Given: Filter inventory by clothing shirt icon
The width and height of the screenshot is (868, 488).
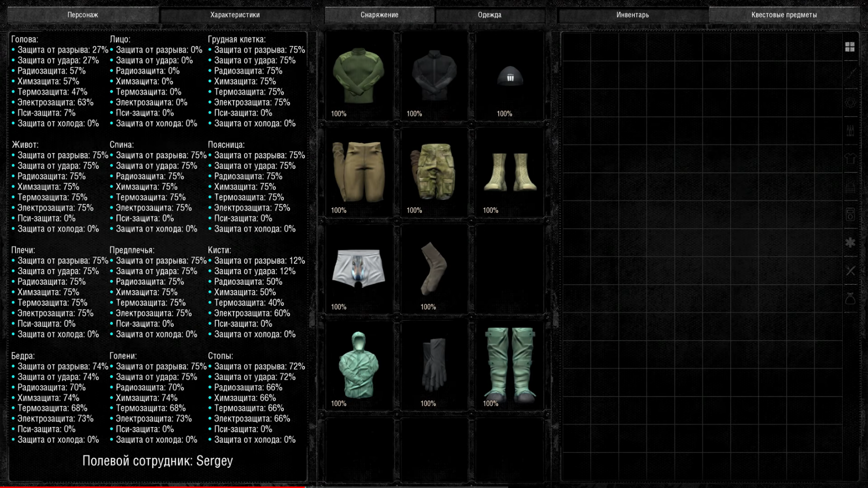Looking at the screenshot, I should (x=850, y=159).
